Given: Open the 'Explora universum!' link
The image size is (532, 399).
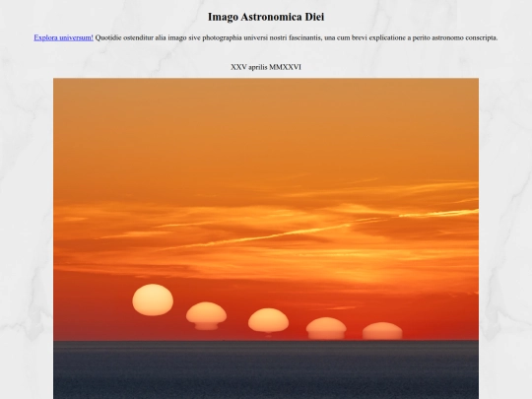Looking at the screenshot, I should [x=63, y=37].
